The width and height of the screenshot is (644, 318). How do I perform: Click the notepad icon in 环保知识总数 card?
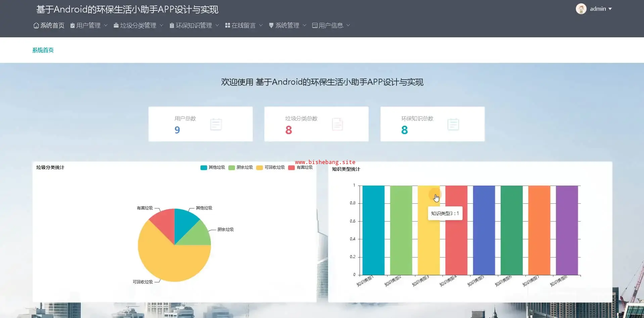453,124
